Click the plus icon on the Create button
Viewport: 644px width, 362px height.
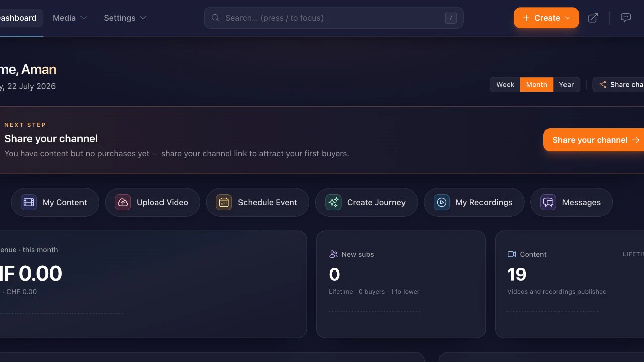tap(526, 18)
